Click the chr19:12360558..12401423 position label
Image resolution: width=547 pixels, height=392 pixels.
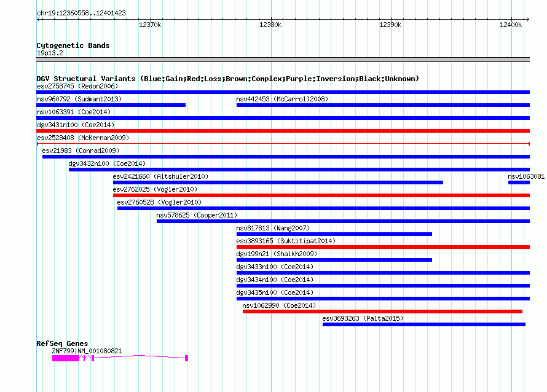click(x=81, y=13)
